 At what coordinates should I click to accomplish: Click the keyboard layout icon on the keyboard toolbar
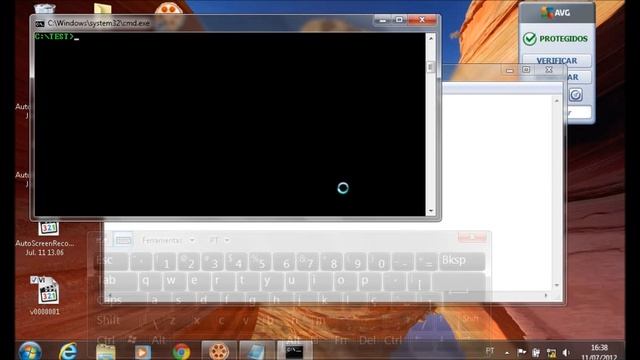123,240
